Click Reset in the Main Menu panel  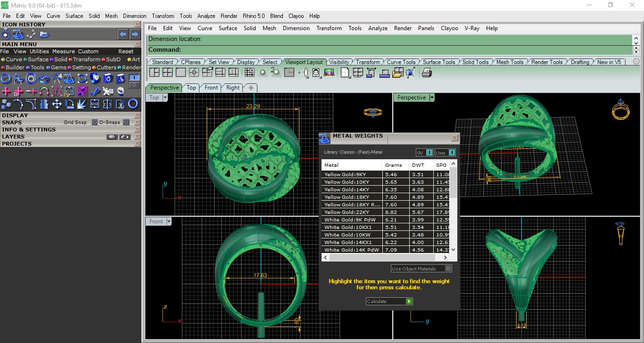126,51
